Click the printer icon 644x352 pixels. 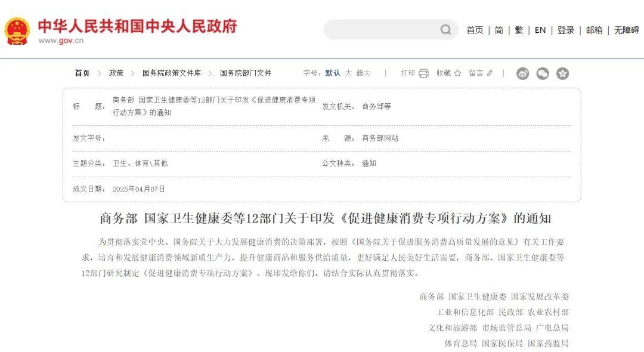[x=423, y=73]
